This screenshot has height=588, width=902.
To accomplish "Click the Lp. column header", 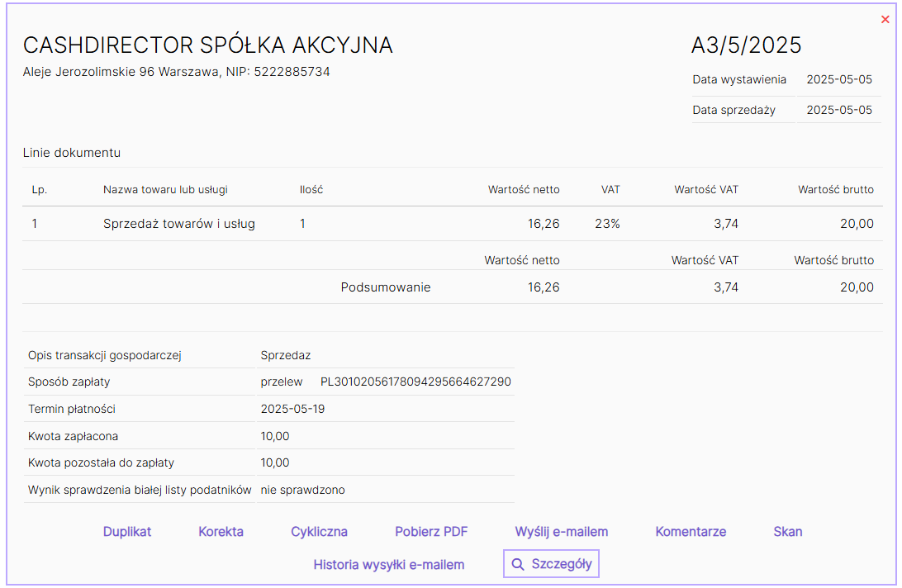I will point(39,190).
